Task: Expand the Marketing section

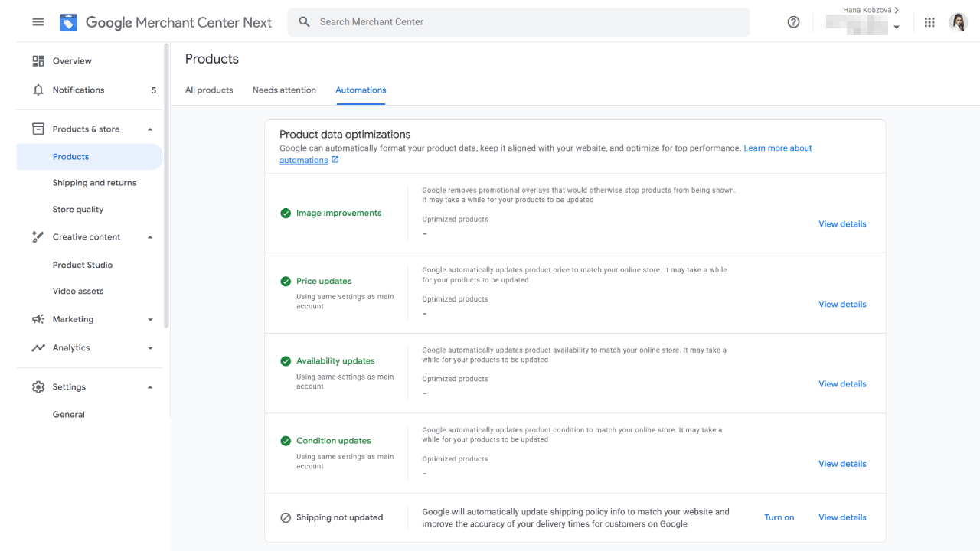Action: click(x=150, y=320)
